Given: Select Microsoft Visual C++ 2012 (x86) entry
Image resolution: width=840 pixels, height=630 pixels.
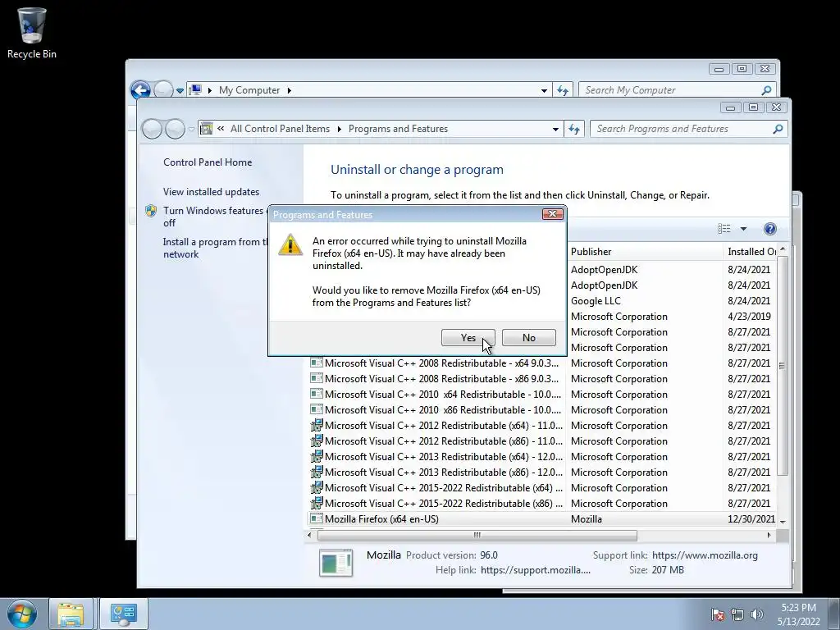Looking at the screenshot, I should (543, 441).
